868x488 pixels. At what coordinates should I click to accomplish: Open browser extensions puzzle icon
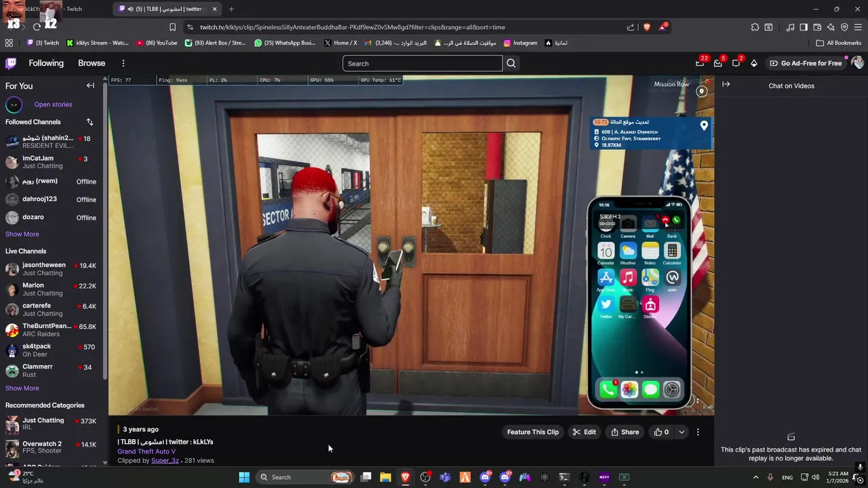(x=755, y=27)
